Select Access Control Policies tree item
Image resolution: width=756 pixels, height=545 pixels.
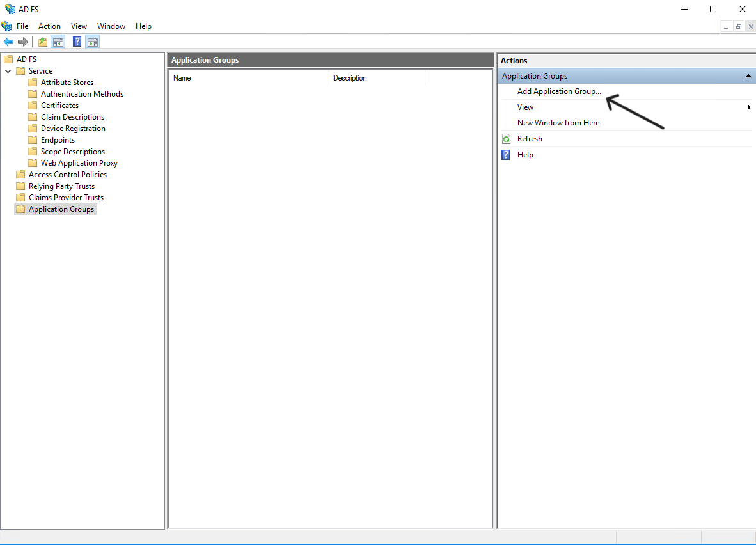click(68, 175)
